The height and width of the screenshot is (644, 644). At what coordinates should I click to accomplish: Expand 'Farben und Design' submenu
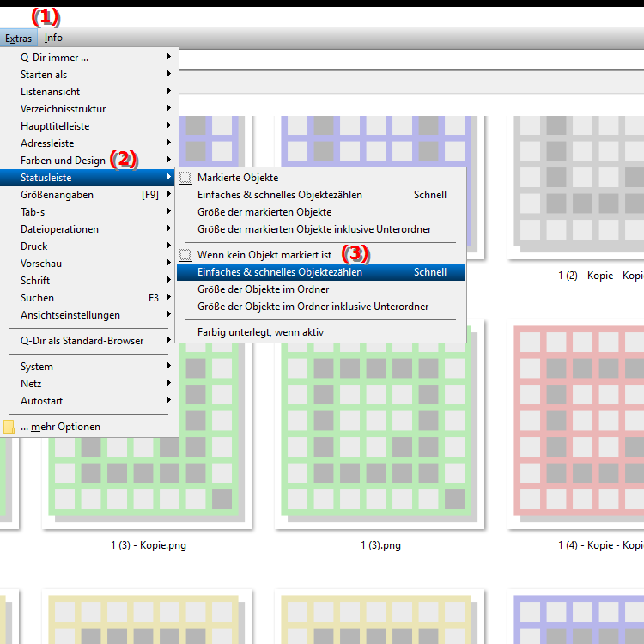tap(89, 161)
